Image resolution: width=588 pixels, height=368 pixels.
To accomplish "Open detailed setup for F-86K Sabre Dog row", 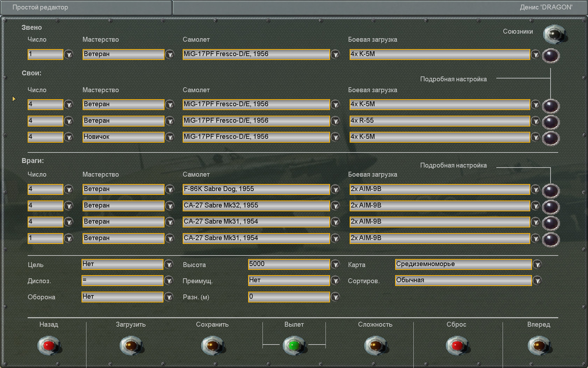I will pyautogui.click(x=551, y=191).
